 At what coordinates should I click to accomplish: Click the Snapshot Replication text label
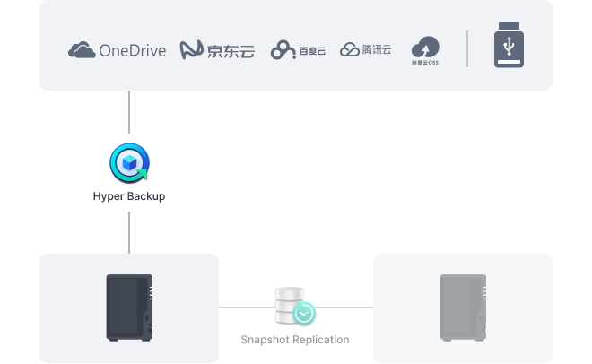295,340
